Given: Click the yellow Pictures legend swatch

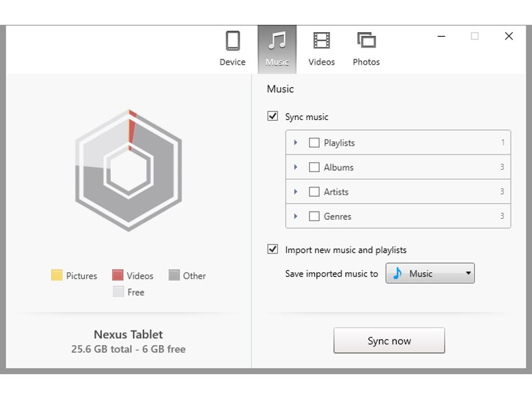Looking at the screenshot, I should tap(56, 275).
